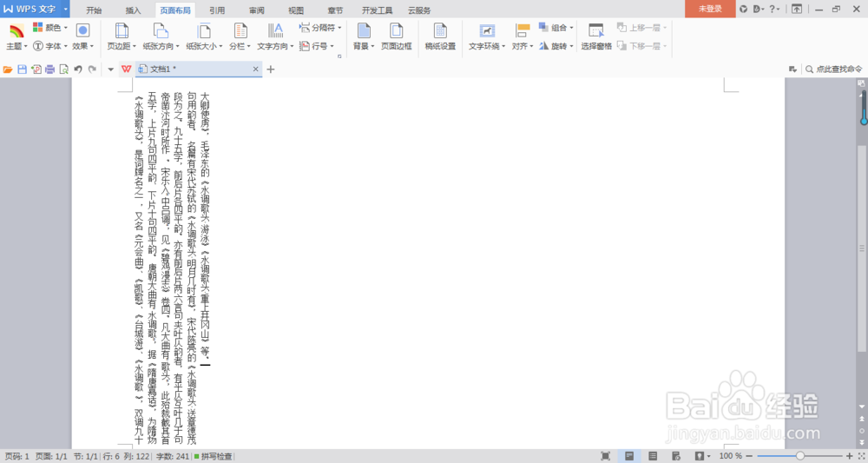The width and height of the screenshot is (868, 463).
Task: Switch to the 视图 tab
Action: [296, 10]
